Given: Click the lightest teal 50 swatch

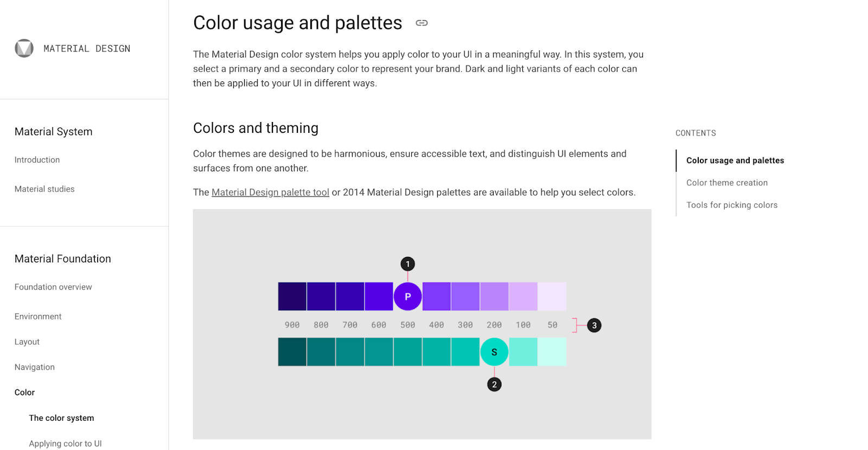Looking at the screenshot, I should pyautogui.click(x=552, y=352).
